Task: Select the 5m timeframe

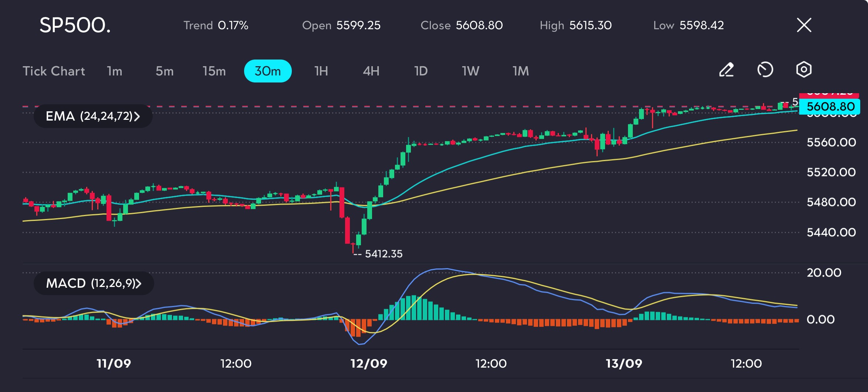Action: click(x=165, y=71)
